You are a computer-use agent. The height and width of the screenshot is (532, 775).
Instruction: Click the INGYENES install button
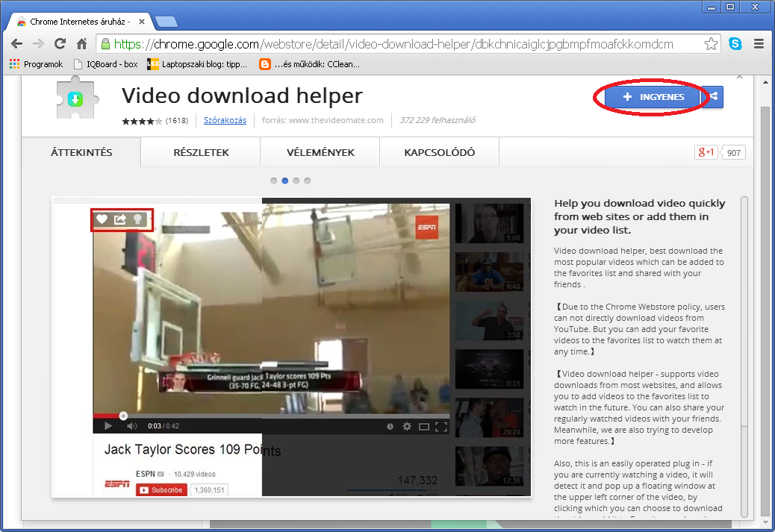(x=653, y=97)
